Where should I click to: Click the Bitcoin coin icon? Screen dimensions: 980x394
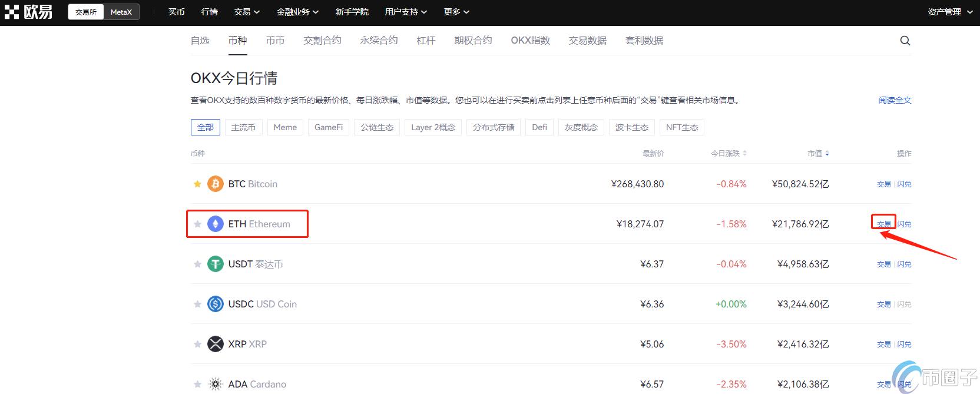[x=216, y=184]
